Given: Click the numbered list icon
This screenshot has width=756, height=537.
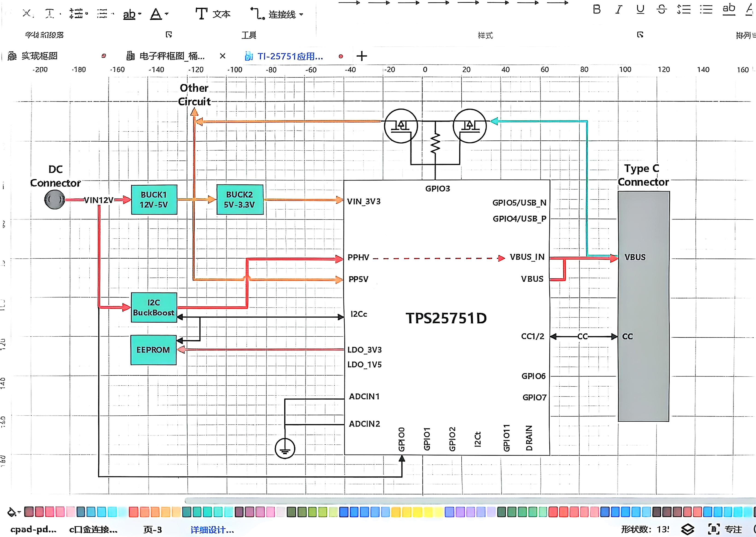Looking at the screenshot, I should pos(684,9).
